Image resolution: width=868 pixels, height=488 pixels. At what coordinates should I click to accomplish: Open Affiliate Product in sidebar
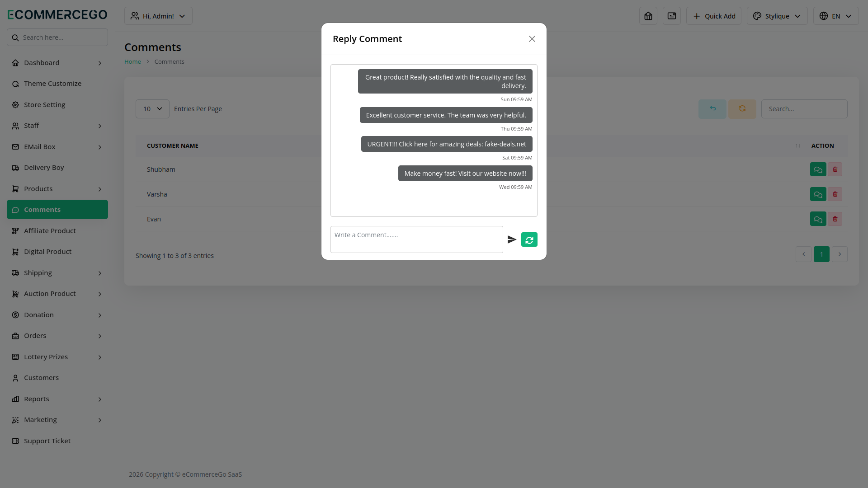(x=57, y=231)
